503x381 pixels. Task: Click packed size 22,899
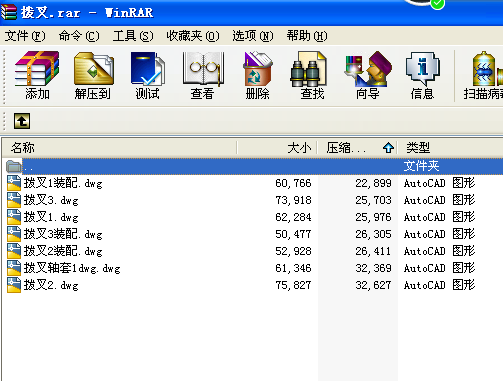click(373, 183)
